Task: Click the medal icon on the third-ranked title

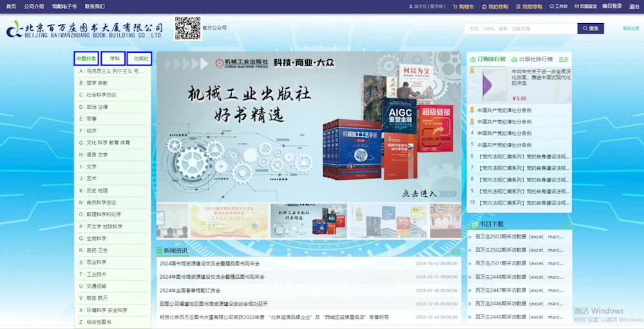Action: coord(472,122)
